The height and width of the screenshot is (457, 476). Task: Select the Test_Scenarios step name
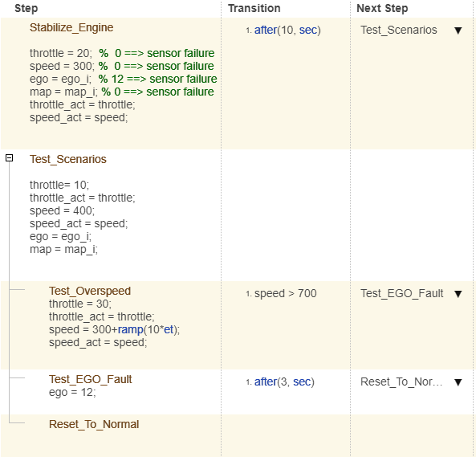68,159
